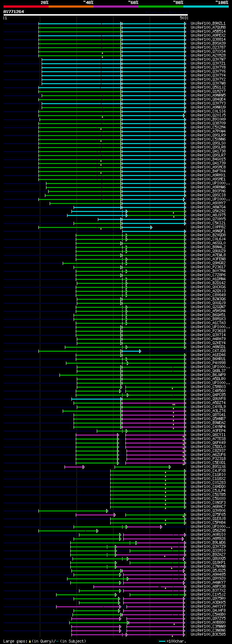Select hit label UniRef100_B4FTK4
Image resolution: width=232 pixels, height=644 pixels.
[x=208, y=171]
